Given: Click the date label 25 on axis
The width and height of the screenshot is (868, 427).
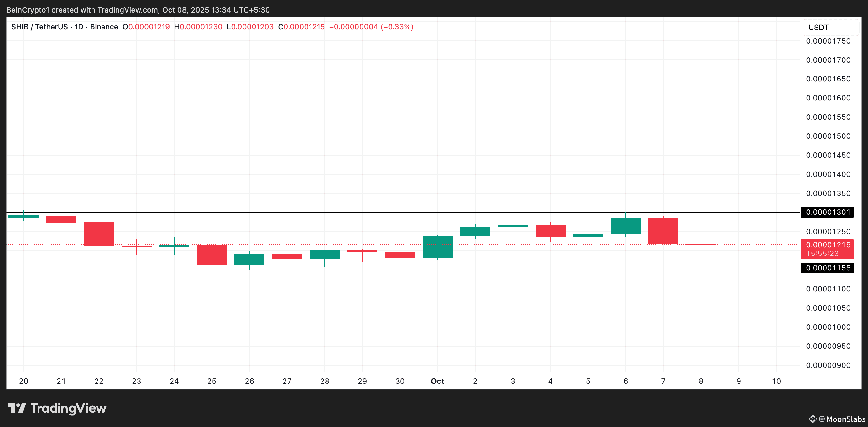Looking at the screenshot, I should click(x=212, y=381).
